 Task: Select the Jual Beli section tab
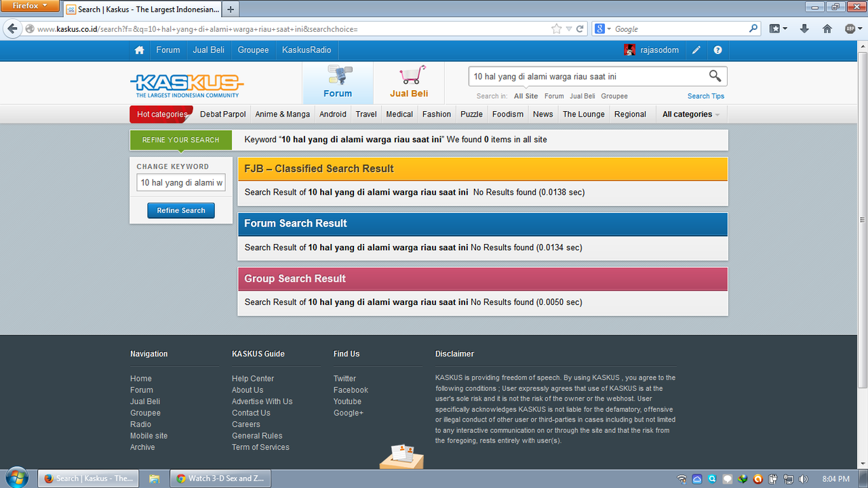coord(409,83)
